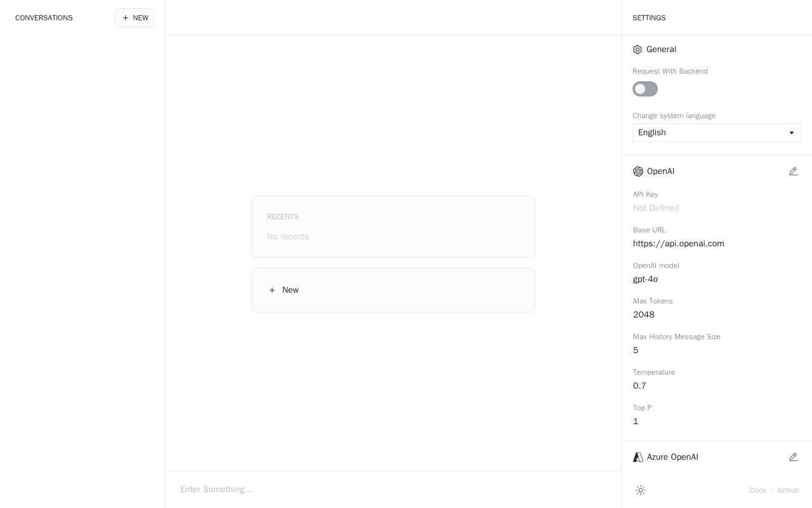Click the Base URL value api.openai.com
The width and height of the screenshot is (812, 508).
click(x=678, y=244)
